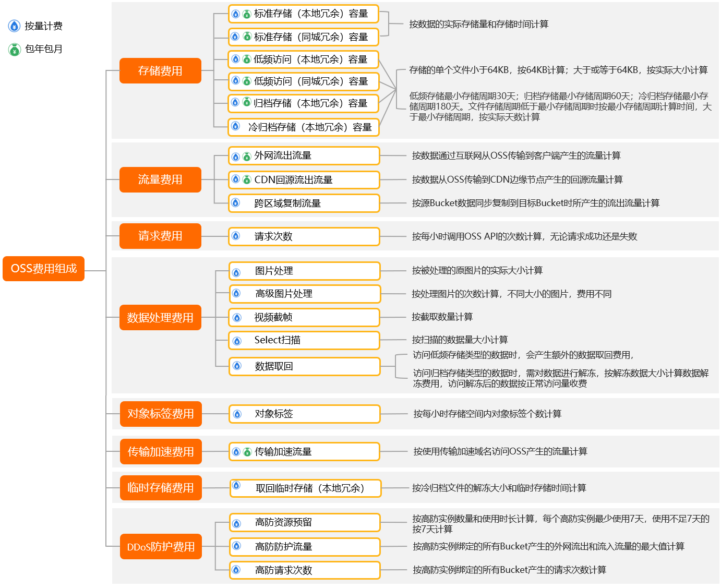Click description 按高防实例绑定的所有Bucket产生的请求次数计算
Viewport: 721px width, 588px height.
[x=509, y=570]
